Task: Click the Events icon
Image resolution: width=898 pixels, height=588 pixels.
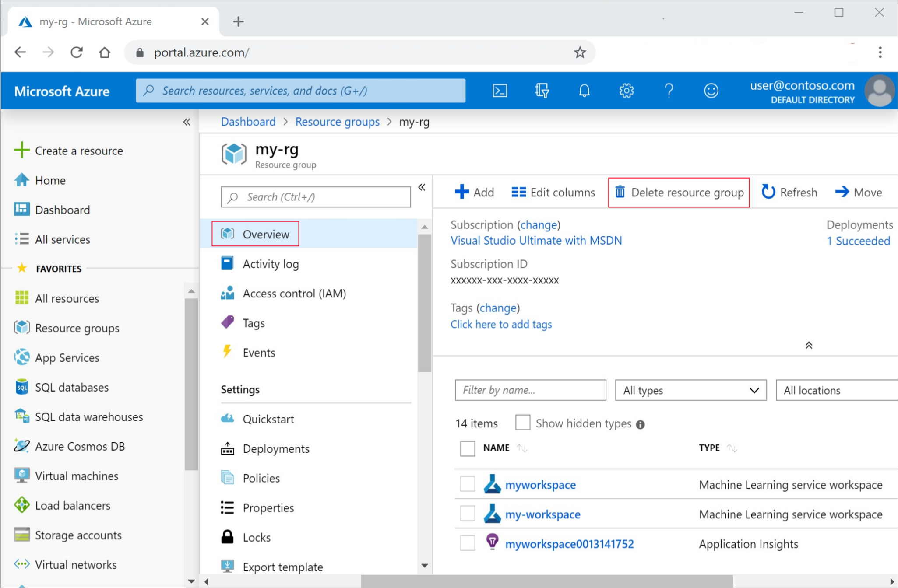Action: 227,353
